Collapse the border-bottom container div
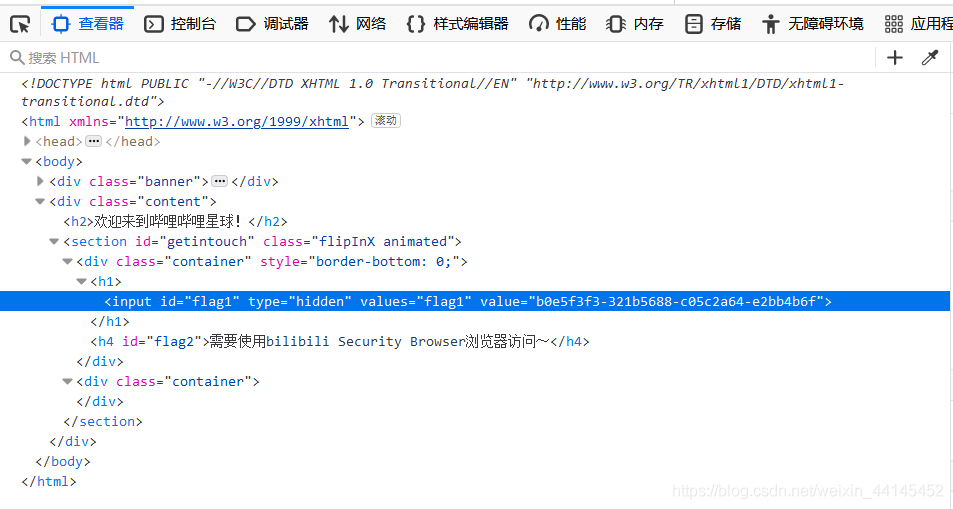 tap(67, 261)
